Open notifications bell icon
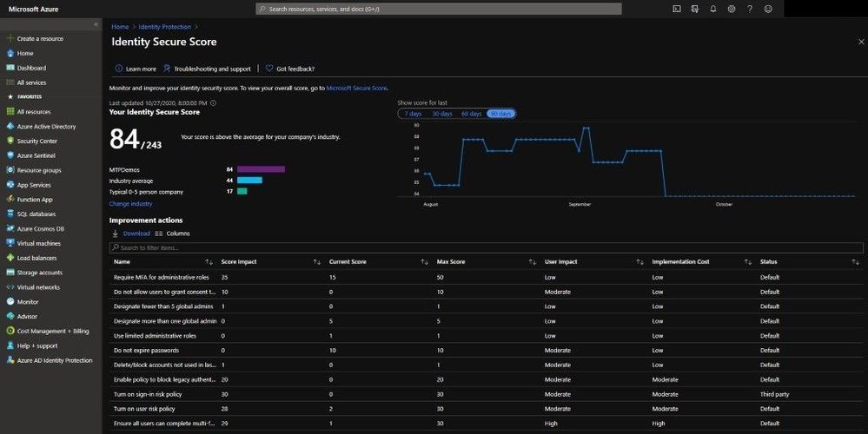Screen dimensions: 868x434 pyautogui.click(x=713, y=9)
